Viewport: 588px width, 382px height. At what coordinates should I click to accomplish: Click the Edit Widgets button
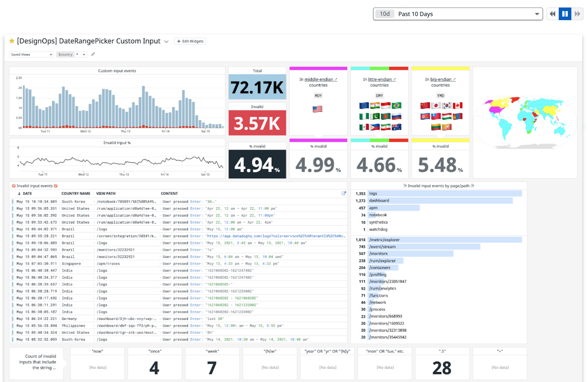click(190, 41)
